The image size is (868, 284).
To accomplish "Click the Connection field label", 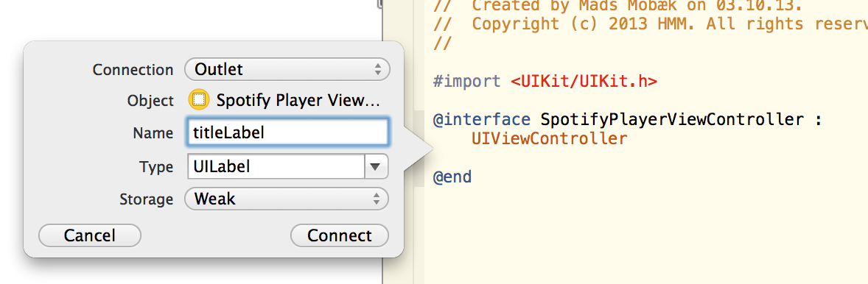I will click(133, 70).
